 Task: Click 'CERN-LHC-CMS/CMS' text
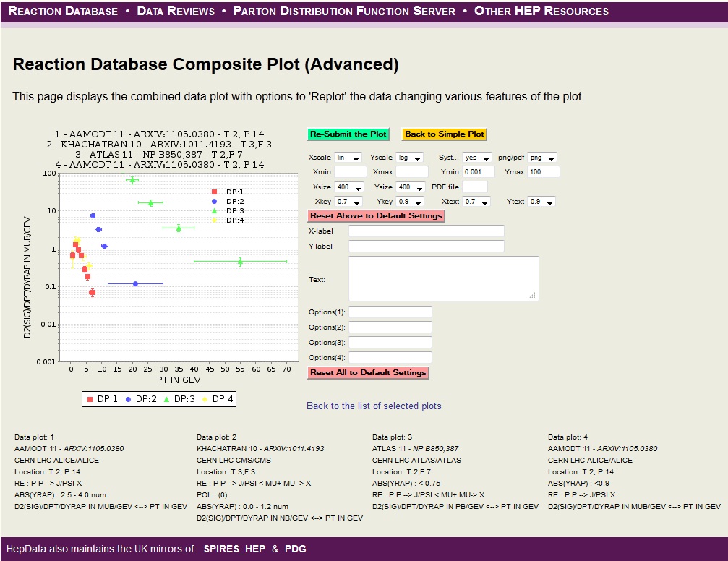coord(234,461)
